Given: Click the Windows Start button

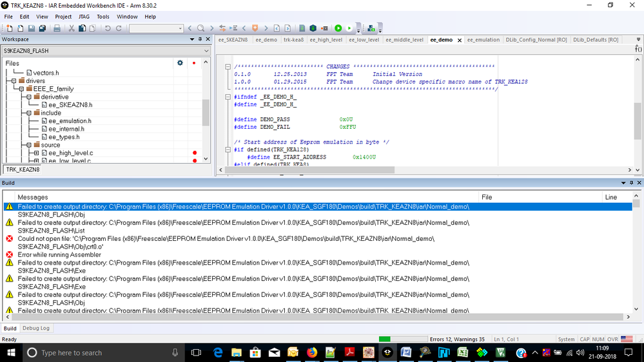Looking at the screenshot, I should click(x=11, y=352).
